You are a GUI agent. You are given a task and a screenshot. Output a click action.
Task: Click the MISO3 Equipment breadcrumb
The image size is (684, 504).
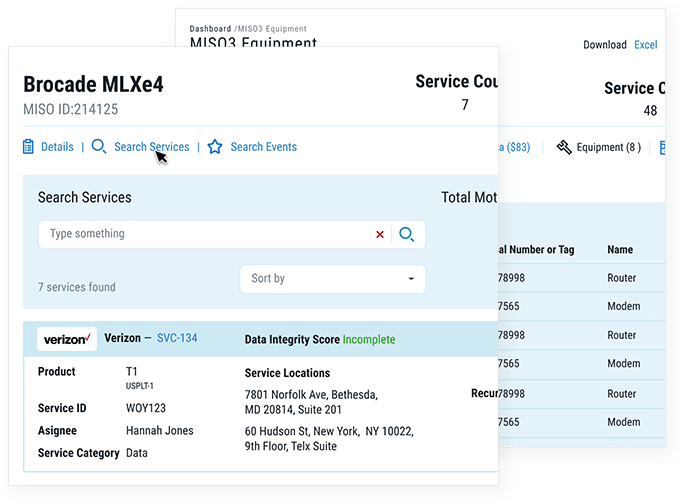[x=272, y=29]
